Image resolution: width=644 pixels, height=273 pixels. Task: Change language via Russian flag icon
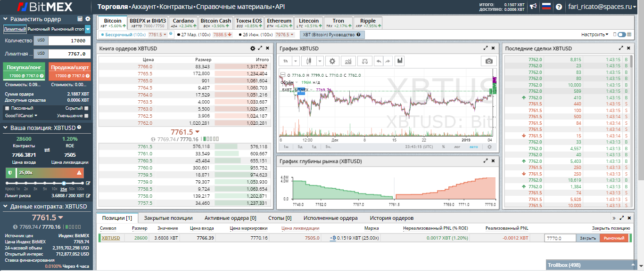[x=546, y=7]
